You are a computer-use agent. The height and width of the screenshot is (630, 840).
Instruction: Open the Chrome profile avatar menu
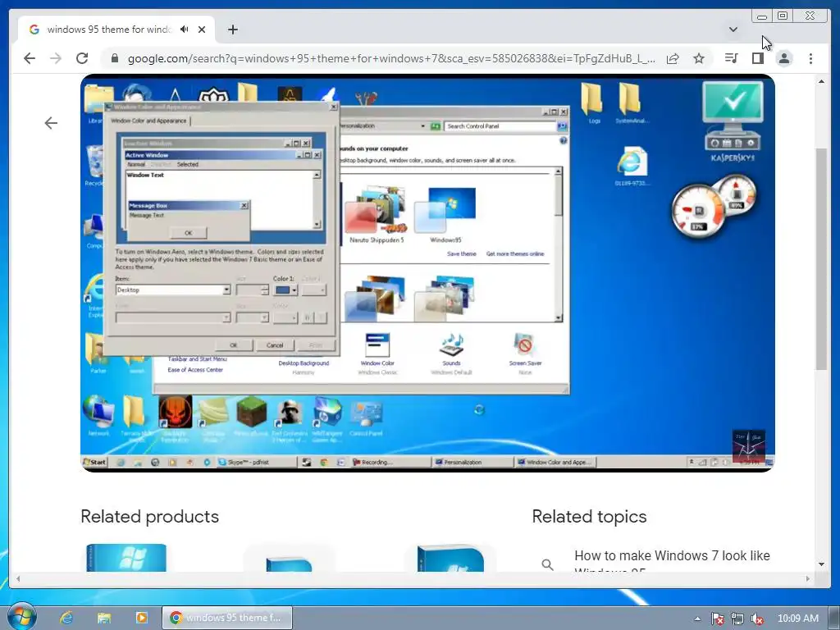pyautogui.click(x=783, y=58)
